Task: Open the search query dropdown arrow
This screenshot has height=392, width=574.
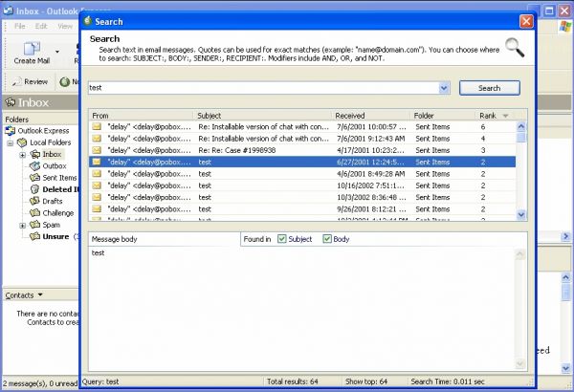Action: coord(444,88)
